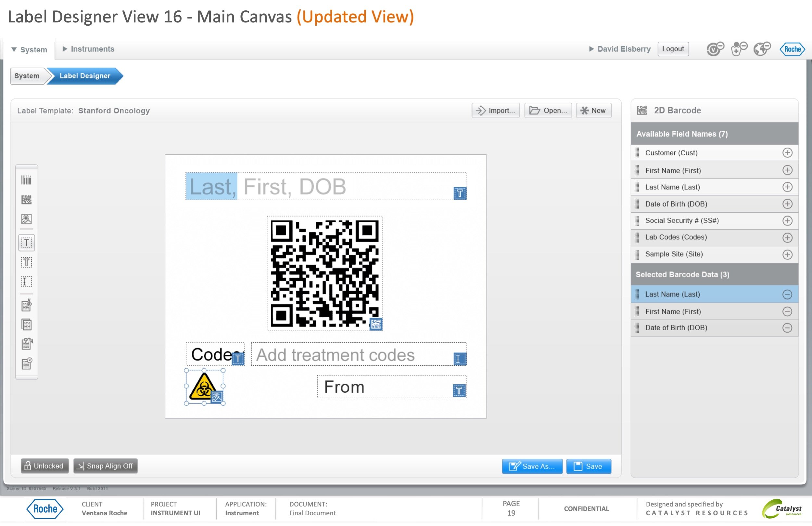Remove selected Date of Birth (DOB) minus icon
Viewport: 812px width, 526px height.
[787, 328]
